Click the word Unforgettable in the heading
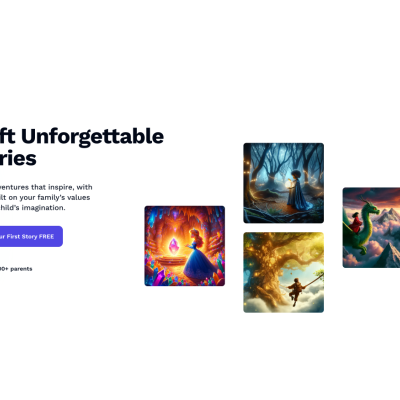The image size is (400, 400). pos(93,136)
